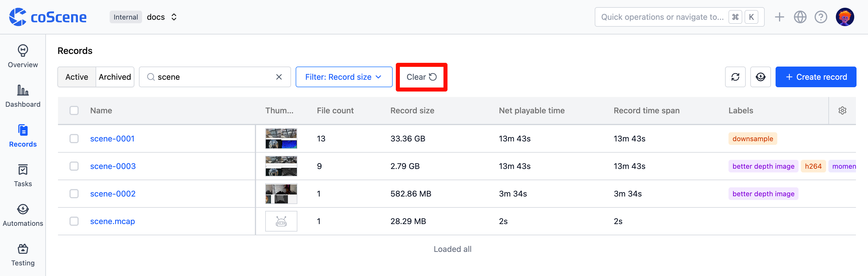Select the Dashboard sidebar icon

pos(23,96)
